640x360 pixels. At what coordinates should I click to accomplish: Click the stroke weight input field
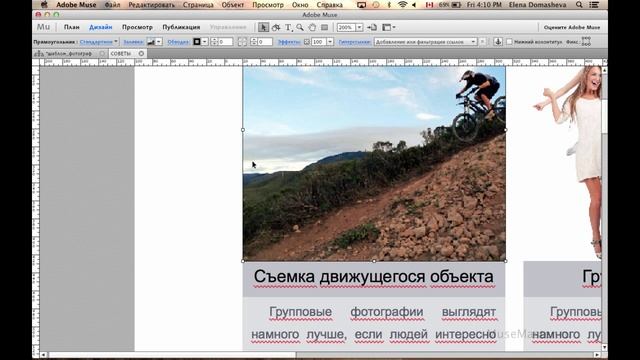pos(225,42)
